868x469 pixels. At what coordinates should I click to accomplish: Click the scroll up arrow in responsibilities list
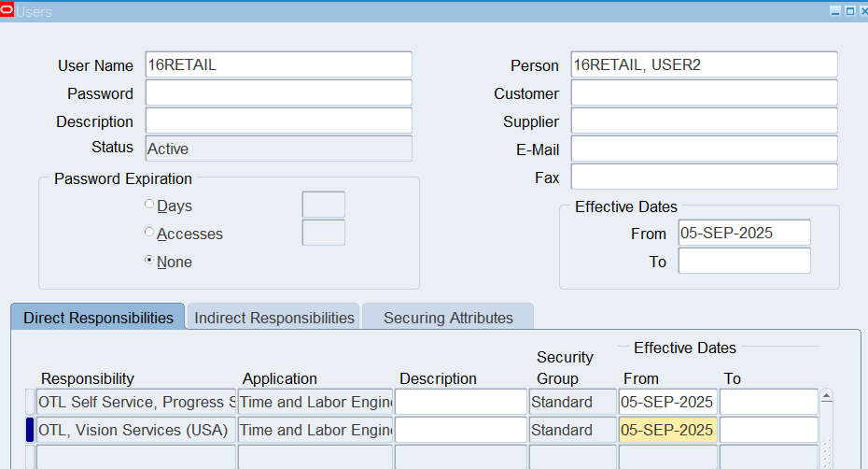(x=826, y=396)
